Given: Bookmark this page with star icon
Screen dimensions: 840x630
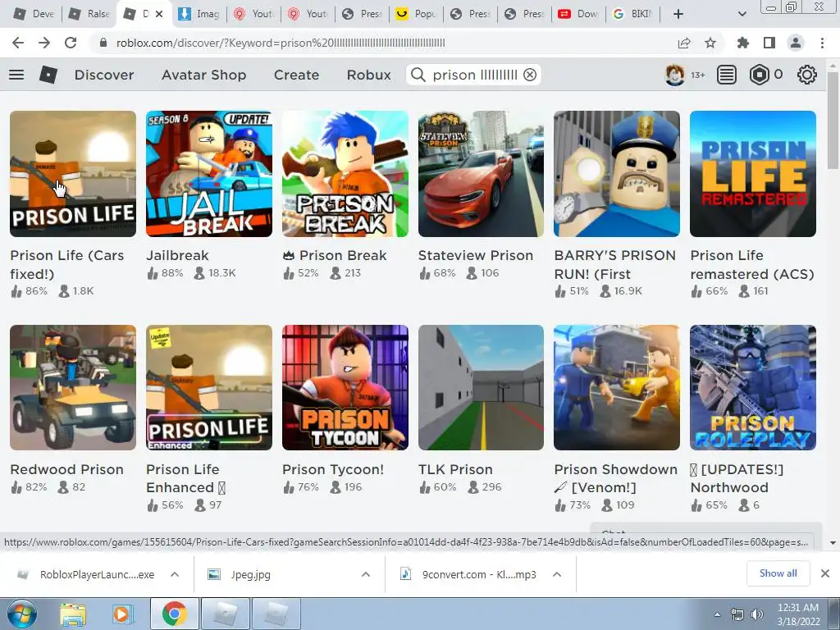Looking at the screenshot, I should (x=710, y=43).
